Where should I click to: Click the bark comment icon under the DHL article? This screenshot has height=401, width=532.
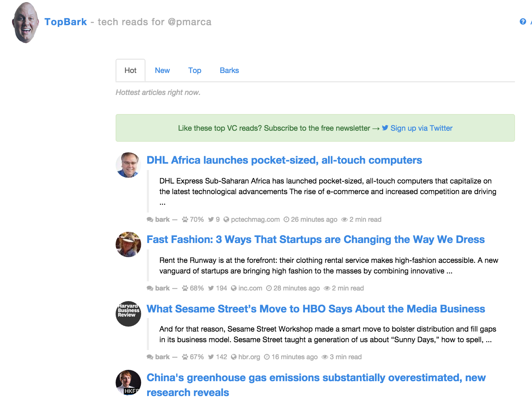tap(150, 220)
